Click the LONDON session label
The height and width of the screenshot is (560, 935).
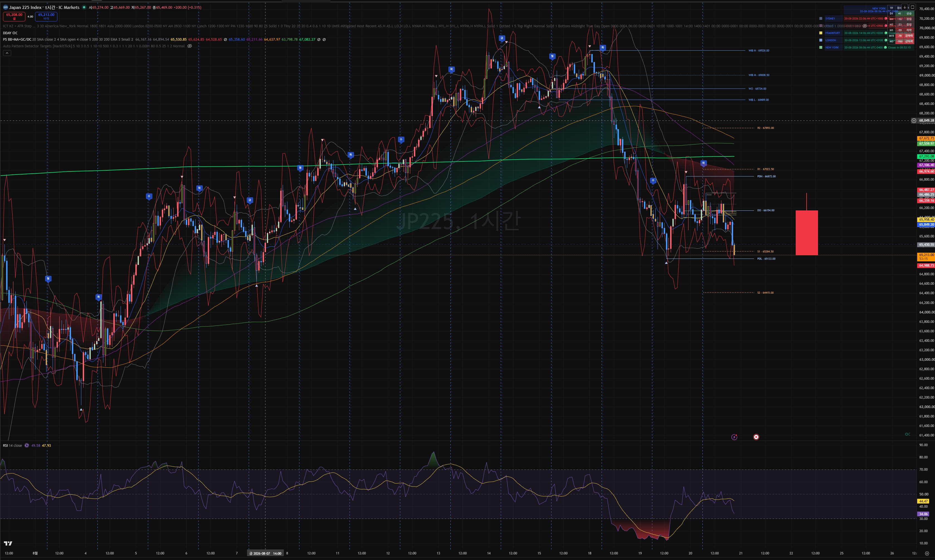tap(830, 40)
